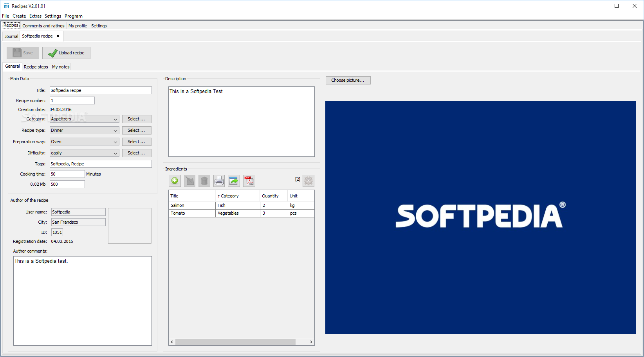Image resolution: width=644 pixels, height=357 pixels.
Task: Select the General tab
Action: (13, 66)
